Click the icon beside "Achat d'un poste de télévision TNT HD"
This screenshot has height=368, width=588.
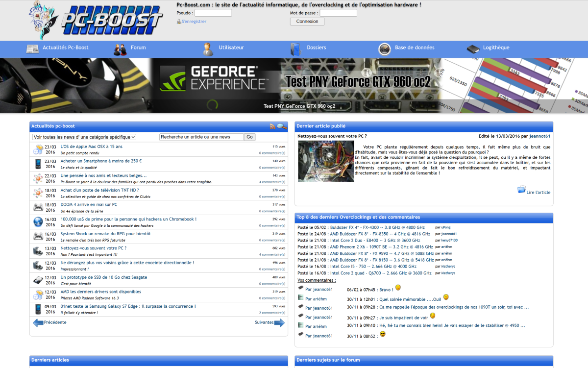[38, 193]
